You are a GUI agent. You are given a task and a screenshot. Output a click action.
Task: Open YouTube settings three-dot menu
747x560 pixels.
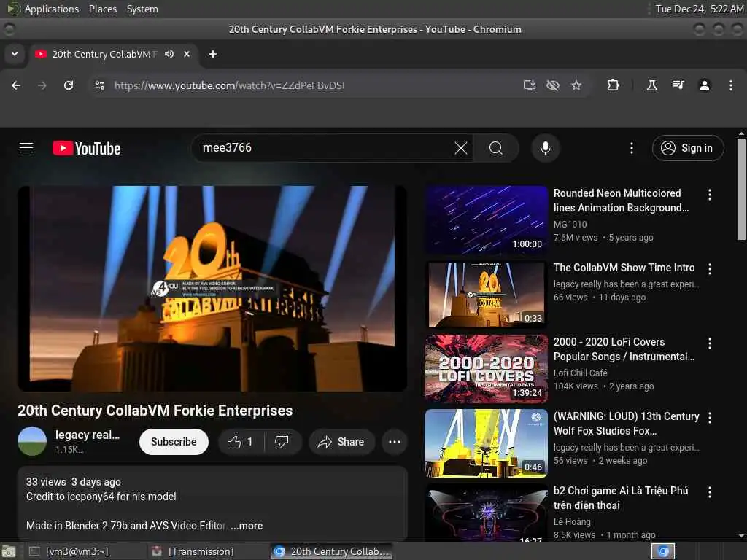coord(632,148)
